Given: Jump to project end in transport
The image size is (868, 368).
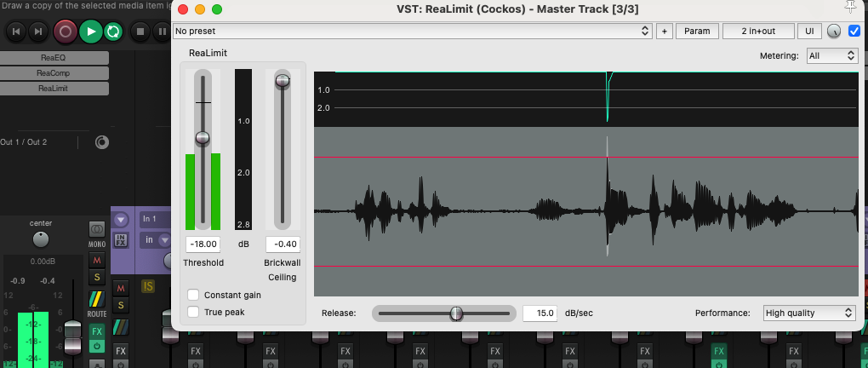Looking at the screenshot, I should tap(37, 32).
